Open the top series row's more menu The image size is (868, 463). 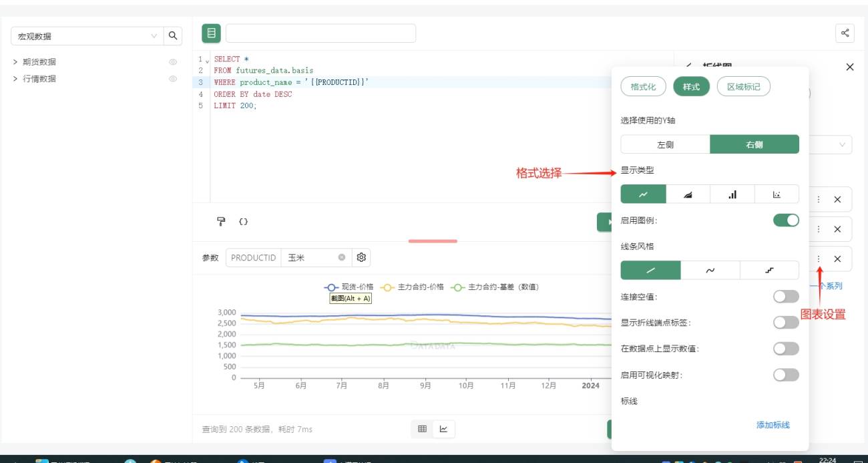(819, 199)
